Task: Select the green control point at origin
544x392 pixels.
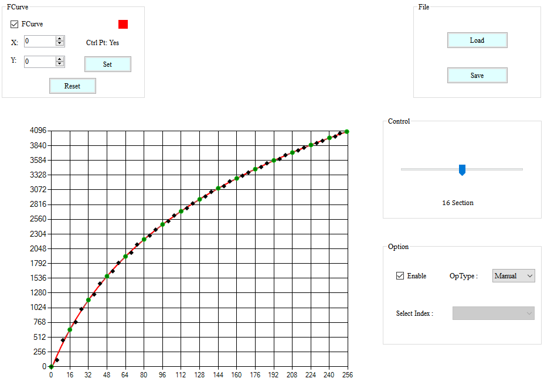Action: pos(51,366)
